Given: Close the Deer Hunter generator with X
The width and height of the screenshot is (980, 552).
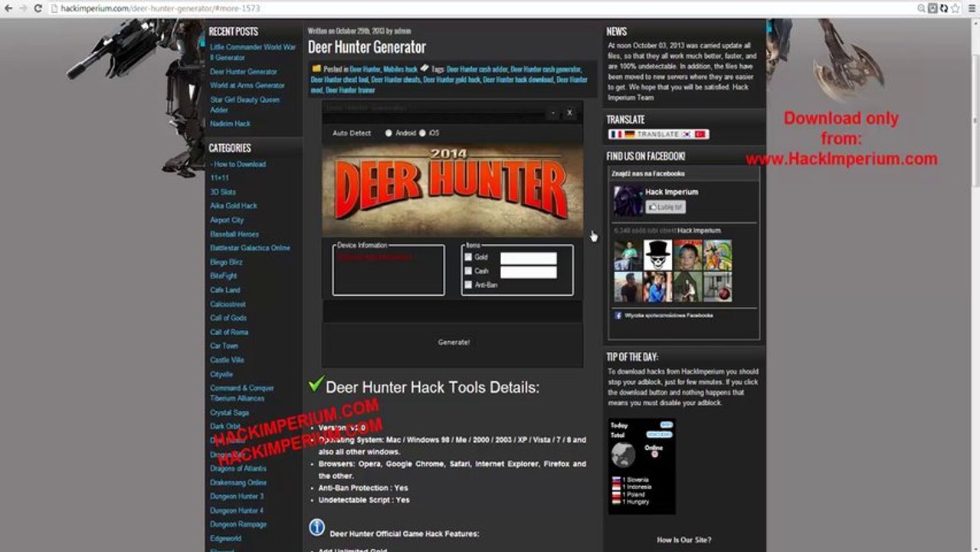Looking at the screenshot, I should (x=569, y=113).
